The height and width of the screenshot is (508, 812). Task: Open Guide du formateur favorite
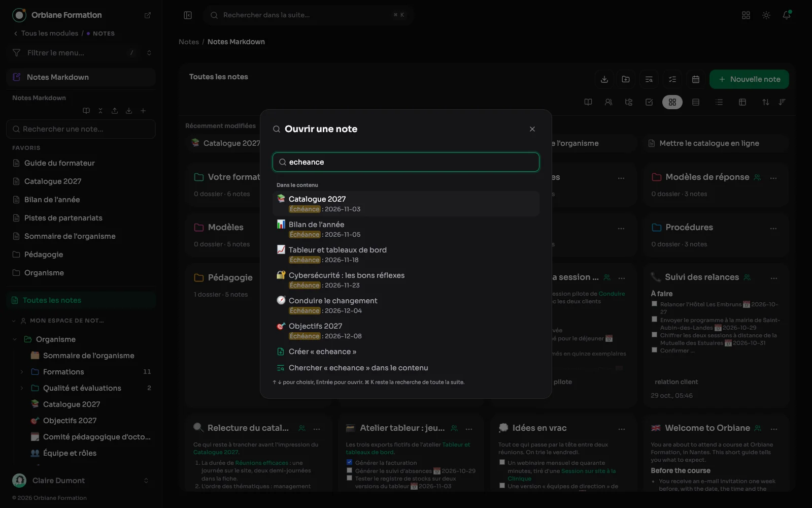point(81,163)
